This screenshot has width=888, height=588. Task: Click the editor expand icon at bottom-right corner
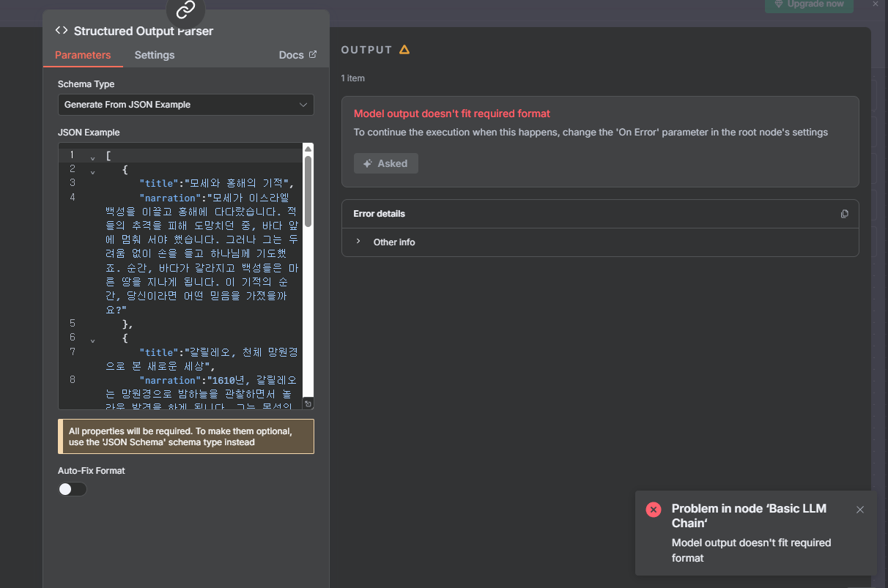[x=308, y=403]
